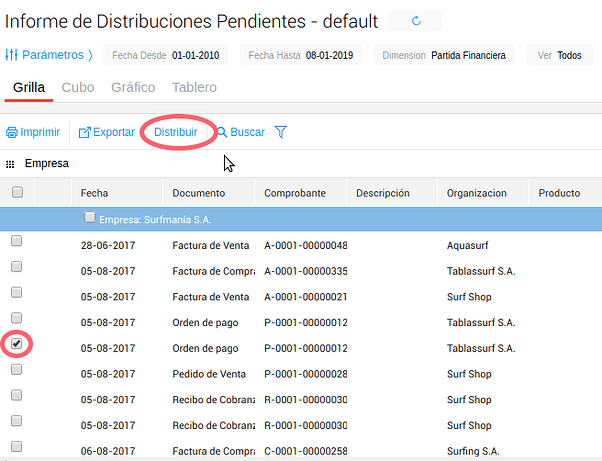The height and width of the screenshot is (461, 602).
Task: Open the Ver Todos selector
Action: point(559,55)
